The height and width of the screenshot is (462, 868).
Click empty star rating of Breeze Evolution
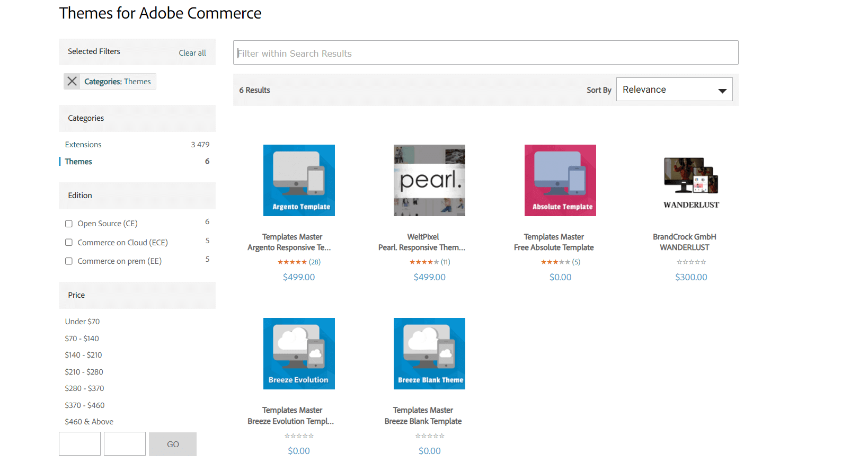(x=299, y=436)
